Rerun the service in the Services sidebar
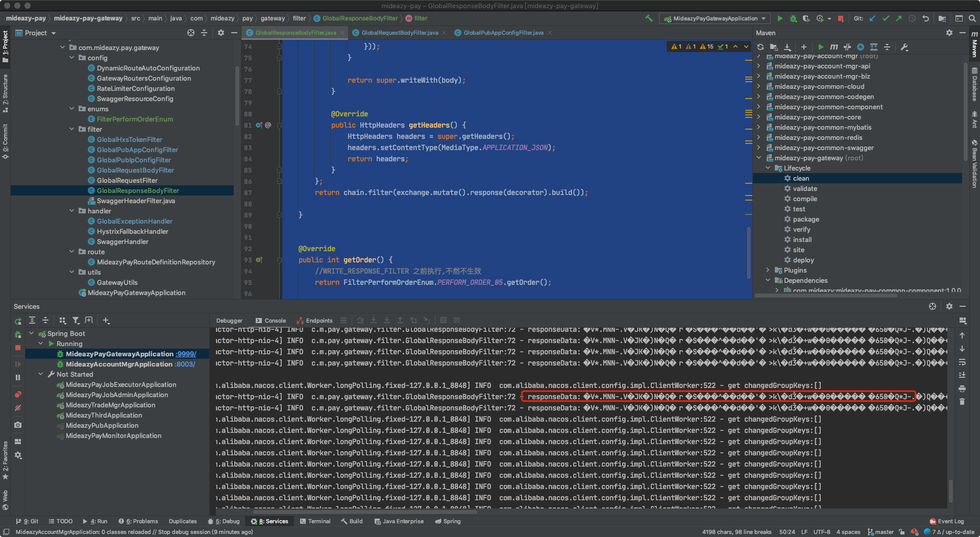980x537 pixels. [18, 322]
